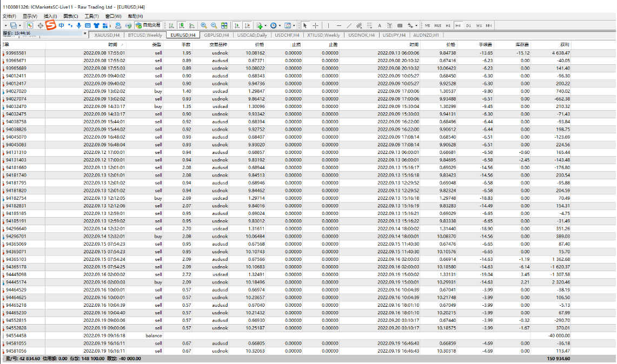
Task: Toggle the 自动交易 auto trading button
Action: (148, 25)
